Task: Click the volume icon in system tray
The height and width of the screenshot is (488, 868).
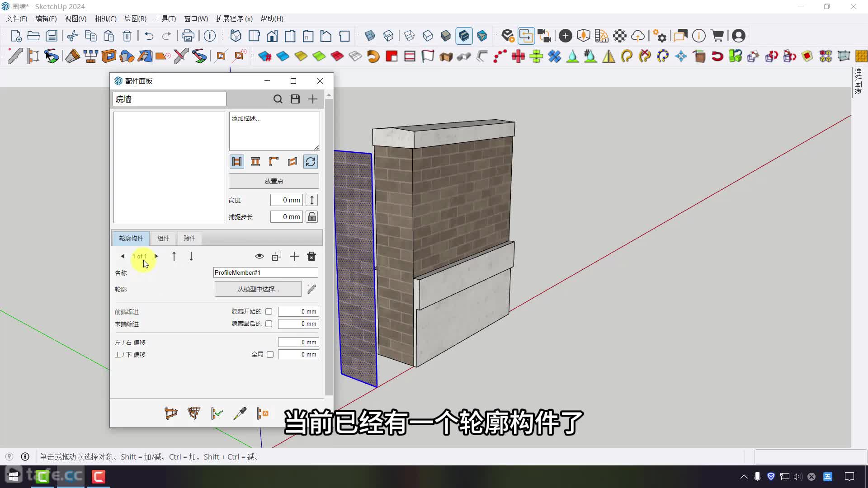Action: pyautogui.click(x=797, y=477)
